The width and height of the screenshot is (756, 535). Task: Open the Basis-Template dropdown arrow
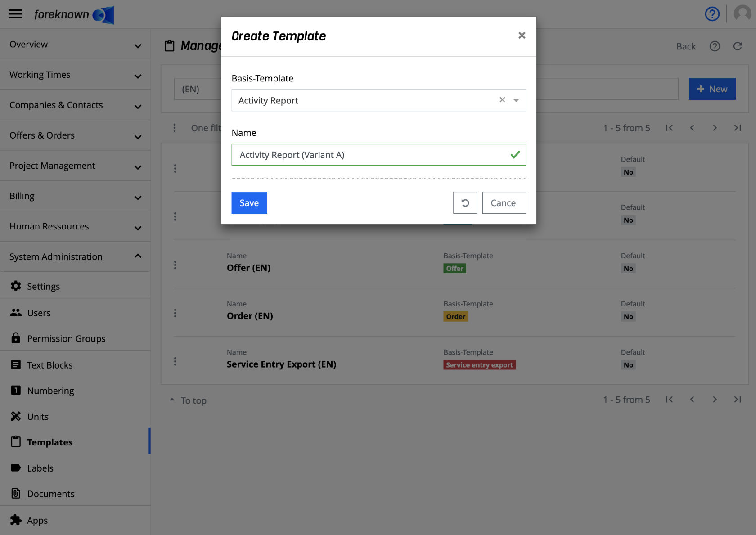click(x=516, y=100)
